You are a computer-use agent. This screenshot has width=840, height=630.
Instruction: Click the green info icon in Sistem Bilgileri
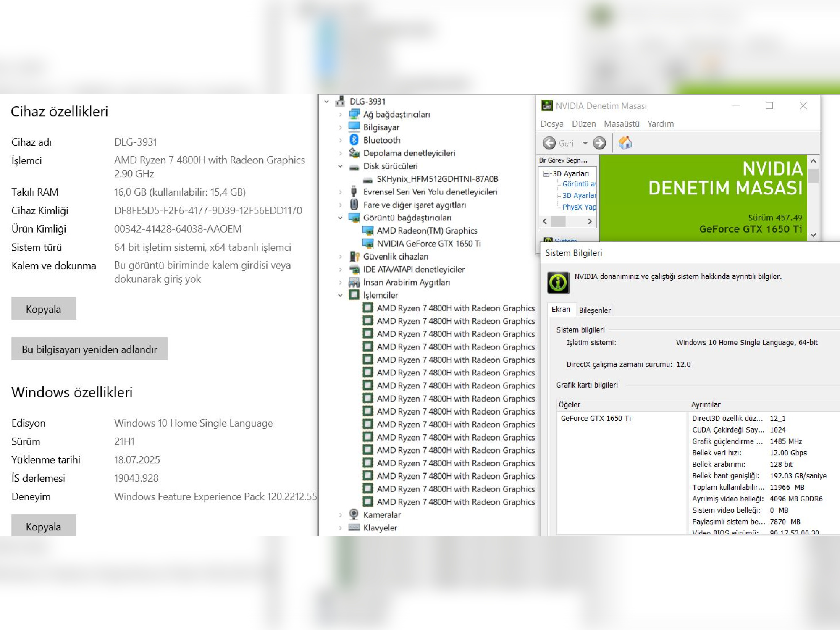(558, 283)
